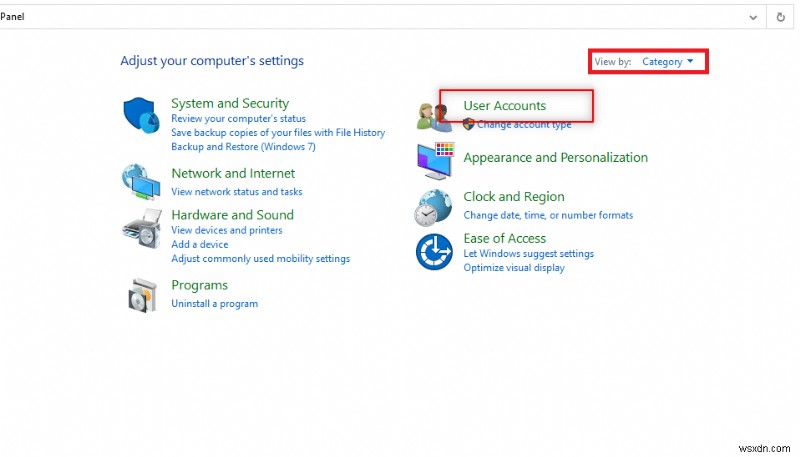Screen dimensions: 800x457
Task: Open the Ease of Access heading
Action: [x=505, y=239]
